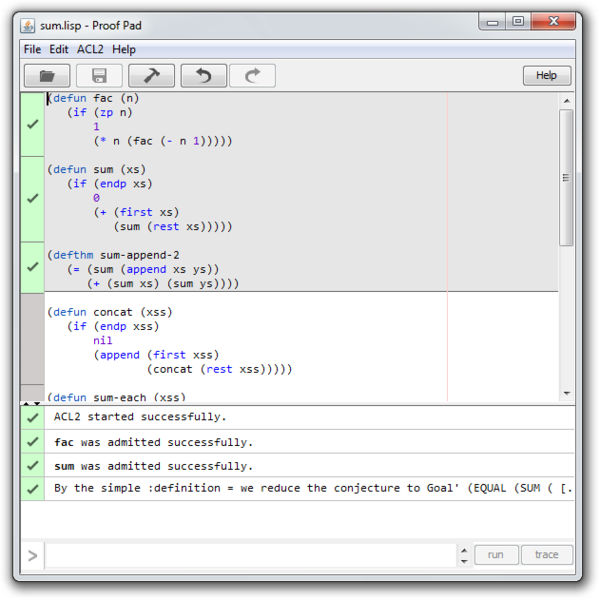
Task: Click the Proof Pad title bar icon
Action: tap(29, 24)
